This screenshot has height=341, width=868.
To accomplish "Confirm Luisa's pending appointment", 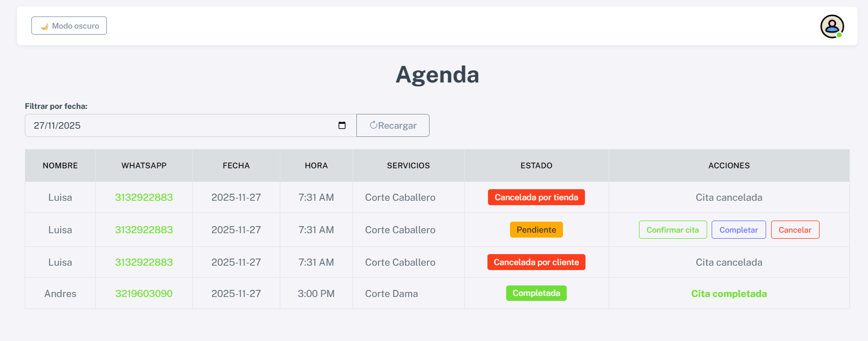I will pos(672,230).
